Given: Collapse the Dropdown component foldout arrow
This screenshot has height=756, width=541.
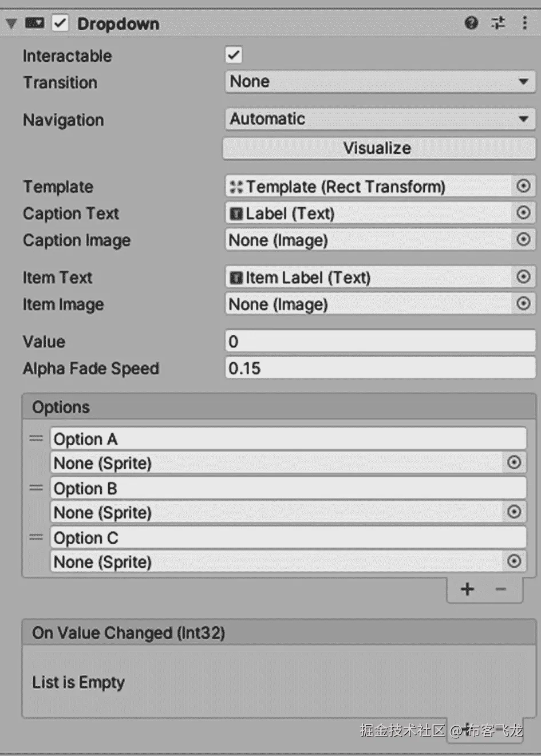Looking at the screenshot, I should [x=11, y=23].
